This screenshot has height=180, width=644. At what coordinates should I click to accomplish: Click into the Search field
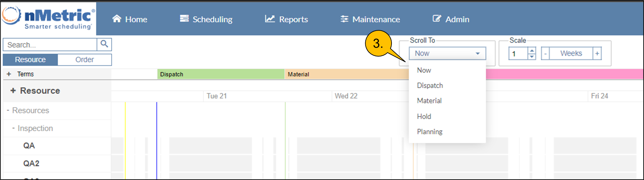(50, 44)
